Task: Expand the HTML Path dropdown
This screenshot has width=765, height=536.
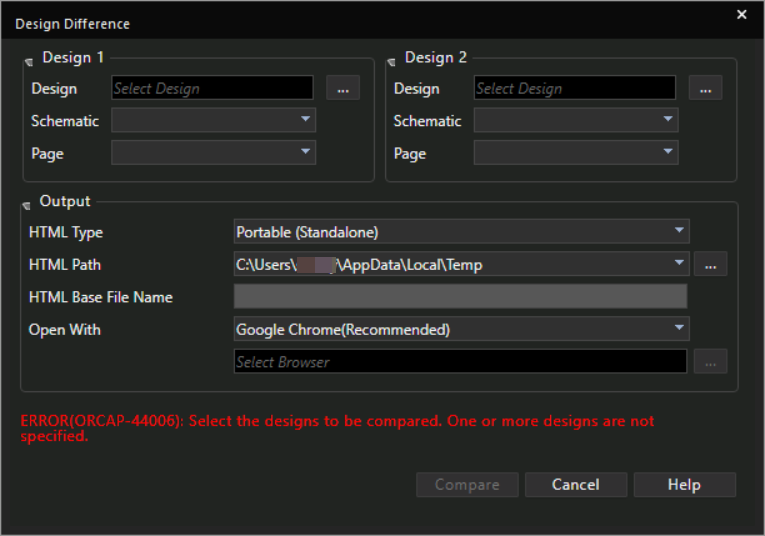Action: 679,264
